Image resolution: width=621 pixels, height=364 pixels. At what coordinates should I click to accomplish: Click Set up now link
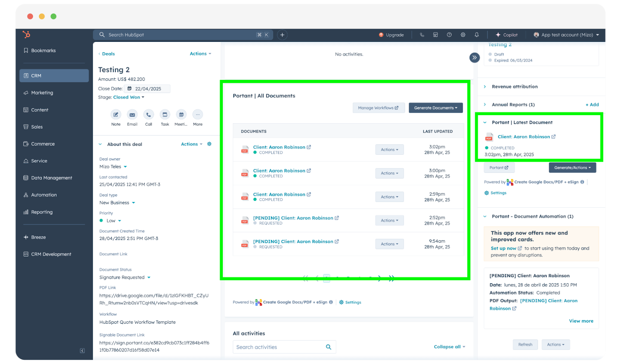click(x=506, y=248)
